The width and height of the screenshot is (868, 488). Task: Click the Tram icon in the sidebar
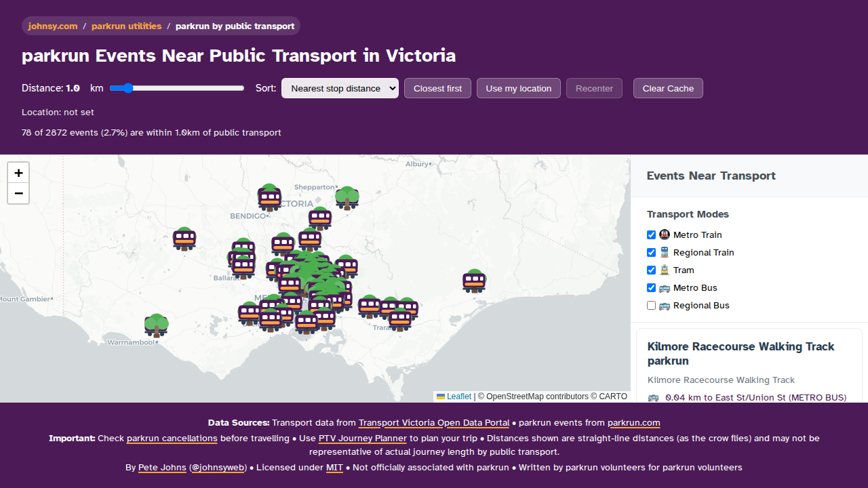[664, 270]
